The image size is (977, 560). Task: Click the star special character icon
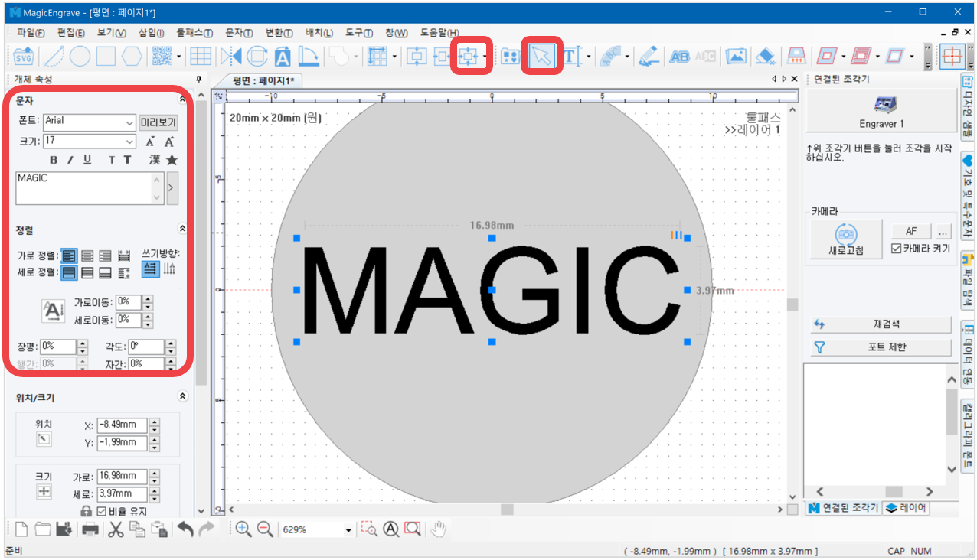coord(172,160)
